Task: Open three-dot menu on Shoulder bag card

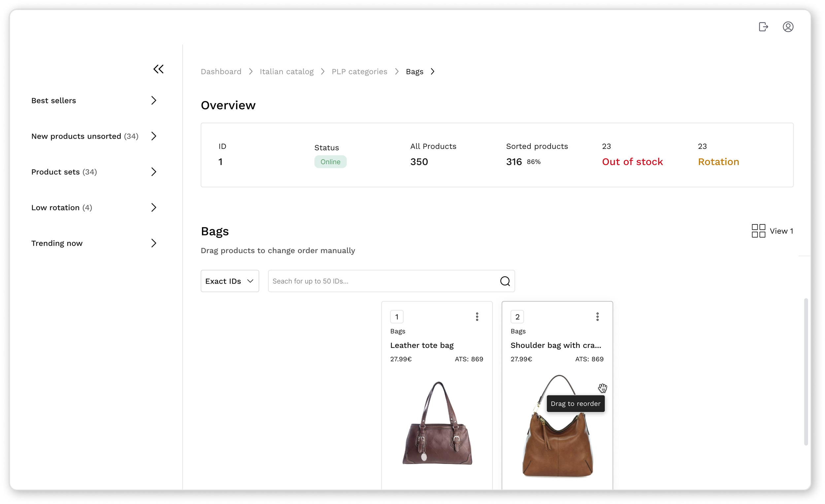Action: click(x=597, y=317)
